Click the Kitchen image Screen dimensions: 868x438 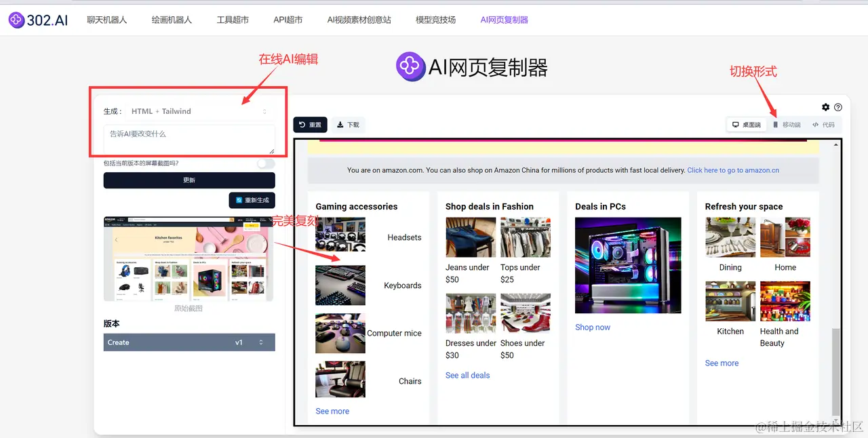coord(730,301)
